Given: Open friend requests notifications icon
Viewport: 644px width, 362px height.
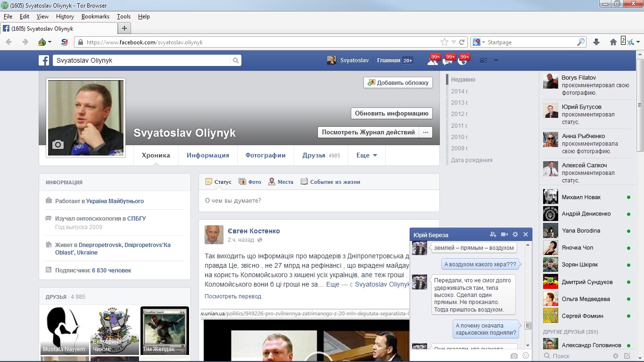Looking at the screenshot, I should (432, 60).
